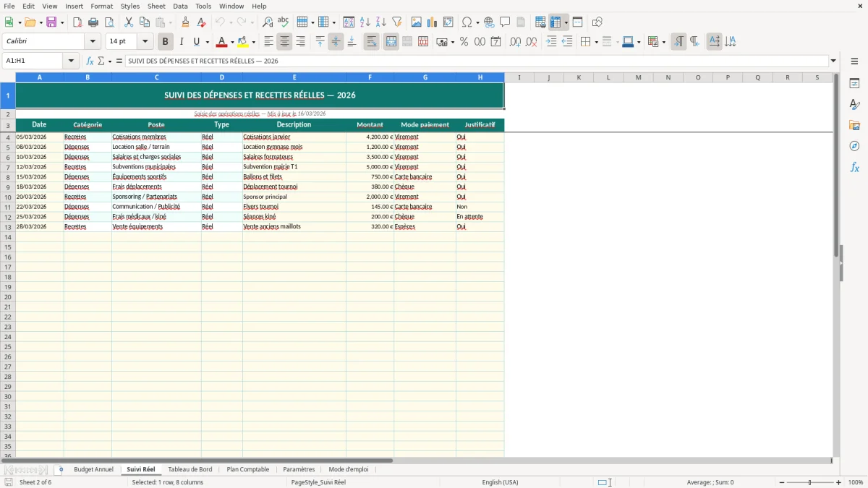Toggle Merge and Center Cells

click(391, 42)
